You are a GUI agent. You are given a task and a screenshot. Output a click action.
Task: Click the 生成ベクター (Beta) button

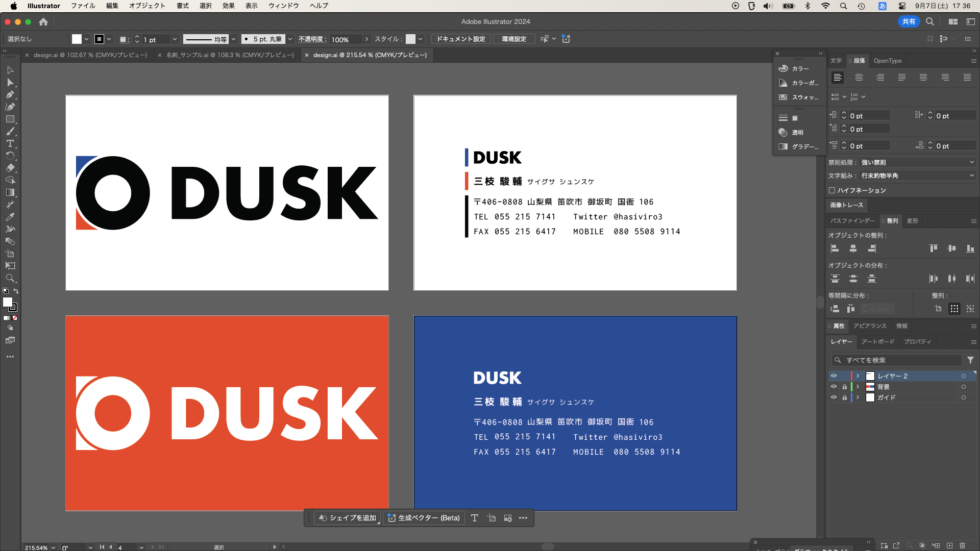click(424, 518)
